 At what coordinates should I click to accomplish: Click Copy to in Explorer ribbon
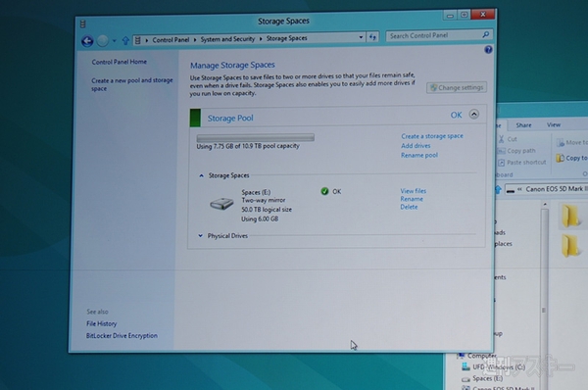tap(571, 158)
